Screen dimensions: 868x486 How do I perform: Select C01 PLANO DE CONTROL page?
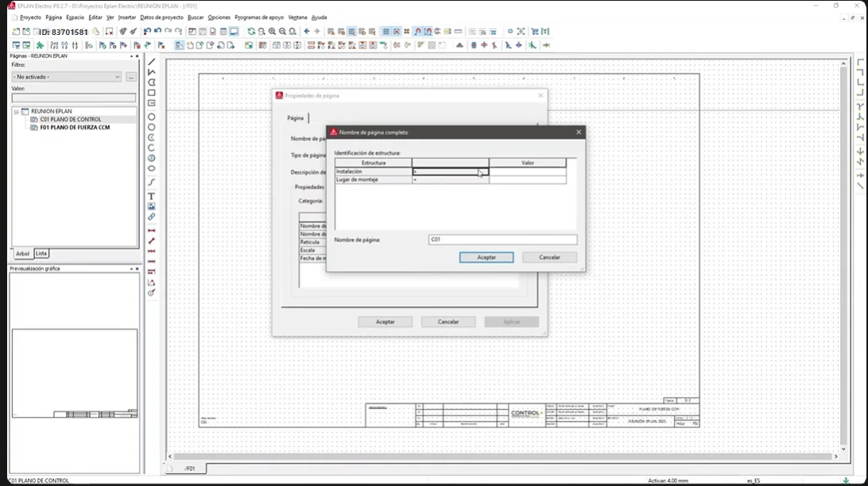coord(70,119)
